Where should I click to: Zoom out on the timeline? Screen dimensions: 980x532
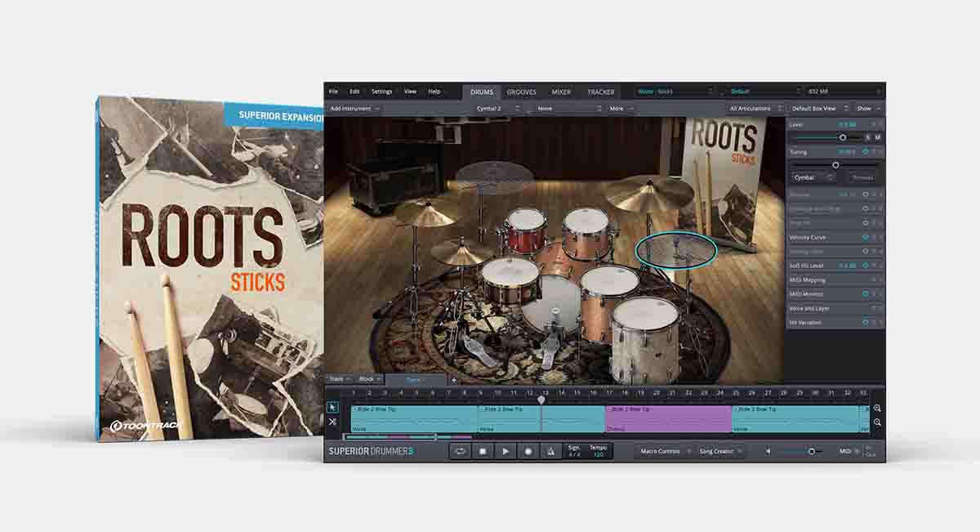[877, 422]
